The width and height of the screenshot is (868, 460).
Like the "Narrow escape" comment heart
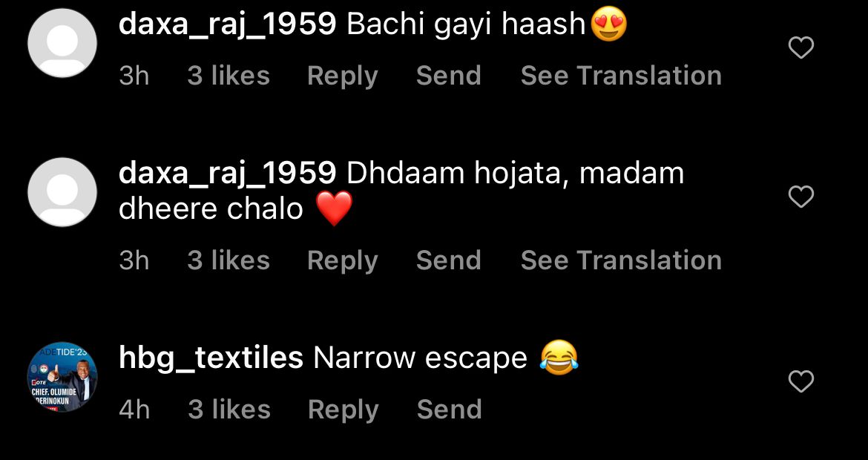point(800,381)
